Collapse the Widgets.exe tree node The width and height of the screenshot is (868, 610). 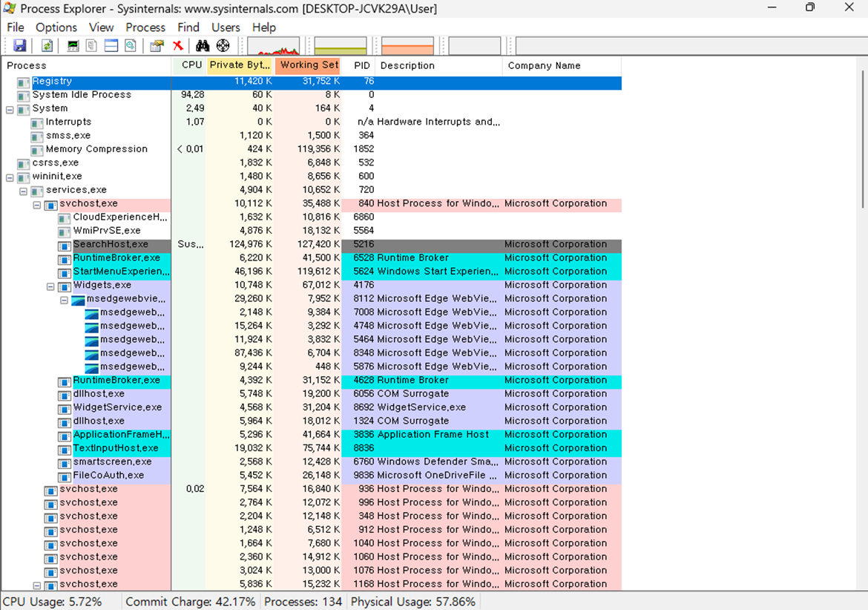point(50,286)
